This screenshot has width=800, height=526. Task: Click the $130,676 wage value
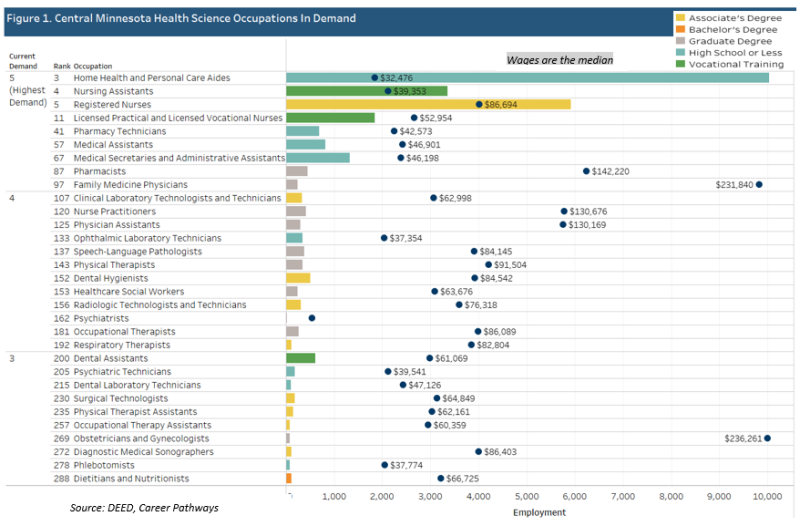click(x=588, y=211)
